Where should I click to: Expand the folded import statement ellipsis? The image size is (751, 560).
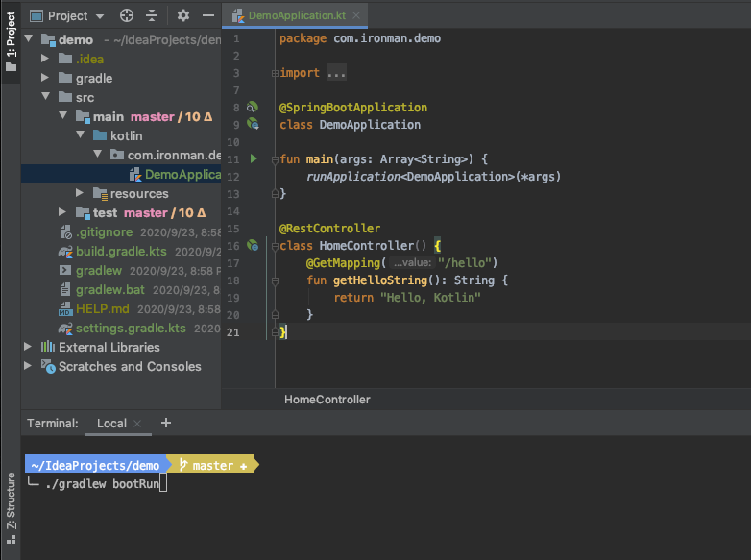pyautogui.click(x=336, y=73)
